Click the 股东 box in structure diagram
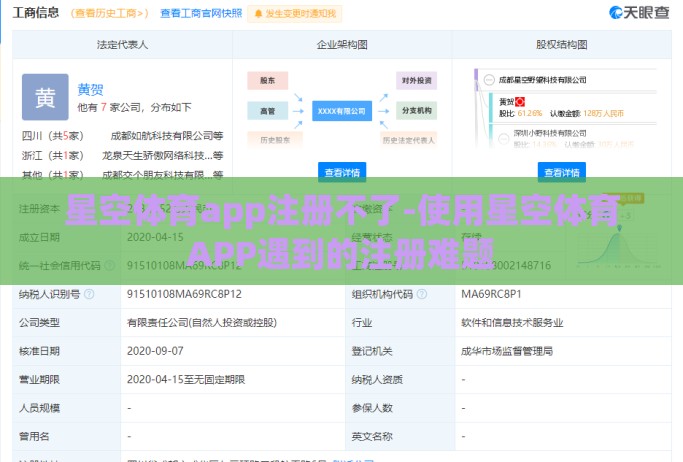Image resolution: width=683 pixels, height=462 pixels. coord(267,81)
